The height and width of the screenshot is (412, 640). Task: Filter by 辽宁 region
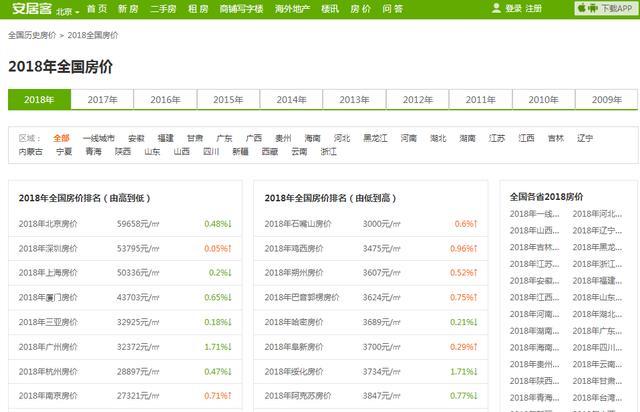coord(585,138)
